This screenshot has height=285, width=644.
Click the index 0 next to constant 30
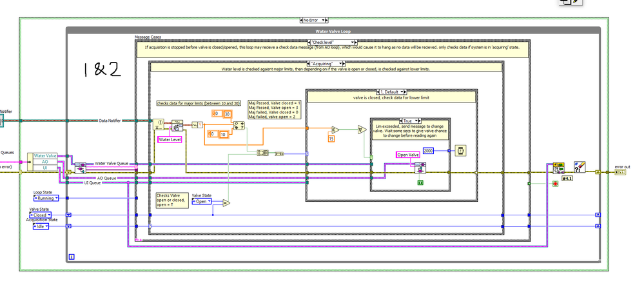pyautogui.click(x=216, y=113)
